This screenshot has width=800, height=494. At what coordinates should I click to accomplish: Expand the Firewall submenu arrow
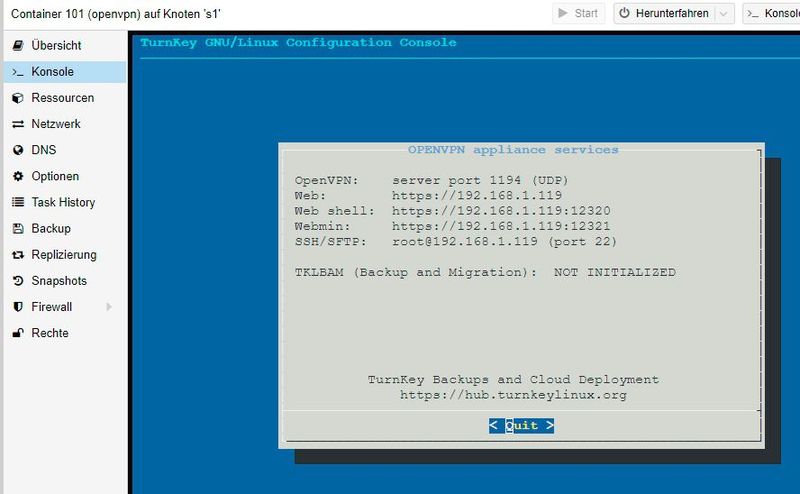click(x=109, y=307)
